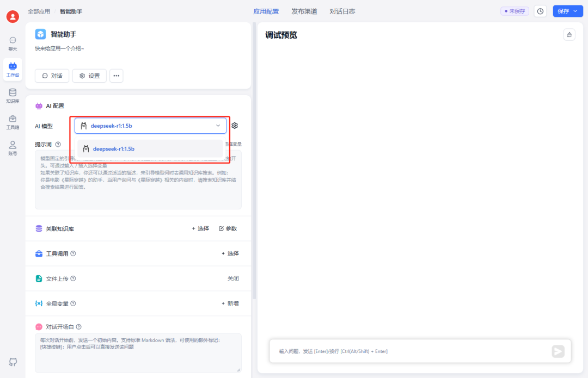The height and width of the screenshot is (378, 588).
Task: Click the history clock icon near save
Action: [x=540, y=11]
